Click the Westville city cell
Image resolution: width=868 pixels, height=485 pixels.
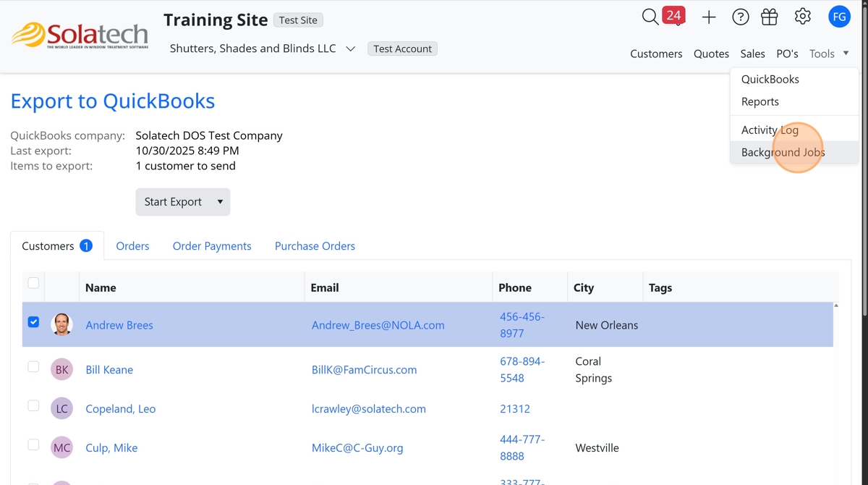(x=597, y=448)
